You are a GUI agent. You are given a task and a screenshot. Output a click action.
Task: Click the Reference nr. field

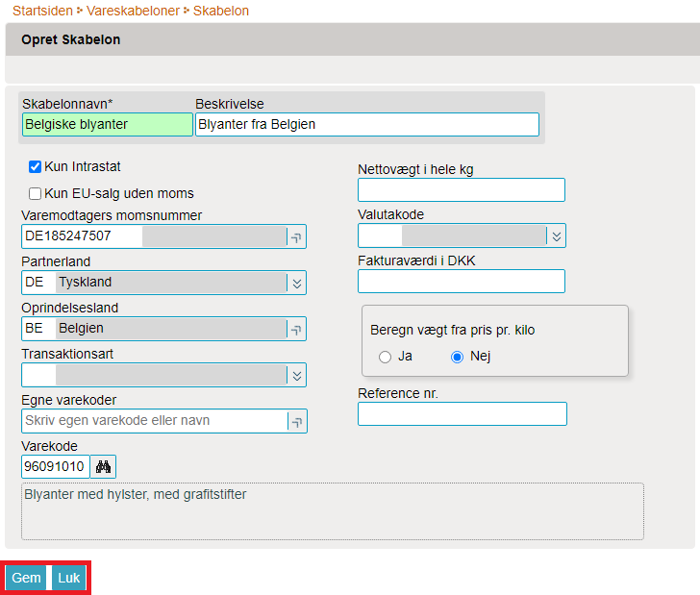462,413
